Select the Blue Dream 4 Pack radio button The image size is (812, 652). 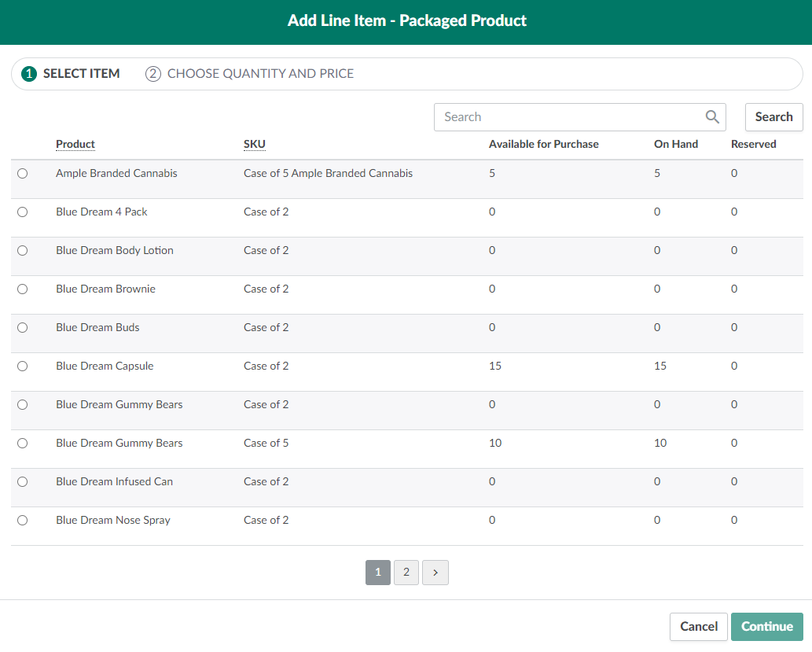tap(22, 212)
